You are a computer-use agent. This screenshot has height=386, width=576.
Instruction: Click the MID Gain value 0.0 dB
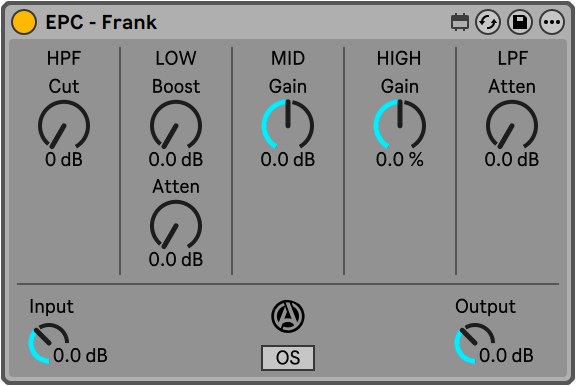[x=288, y=159]
